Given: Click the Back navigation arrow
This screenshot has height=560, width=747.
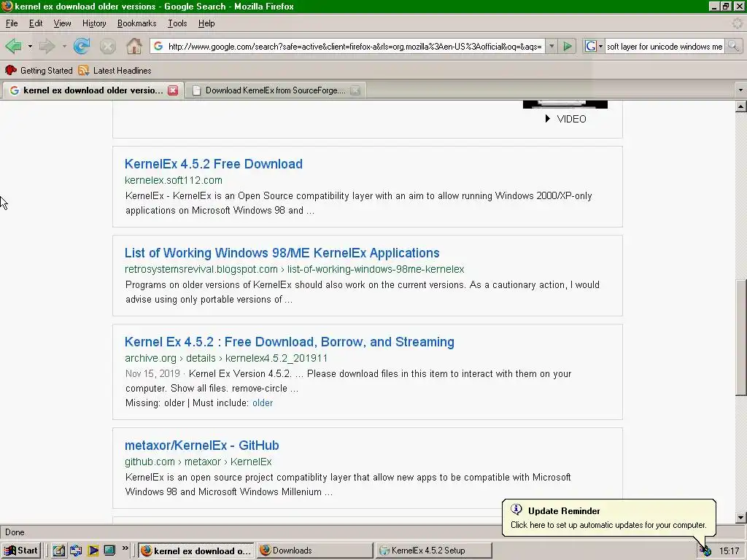Looking at the screenshot, I should [13, 46].
